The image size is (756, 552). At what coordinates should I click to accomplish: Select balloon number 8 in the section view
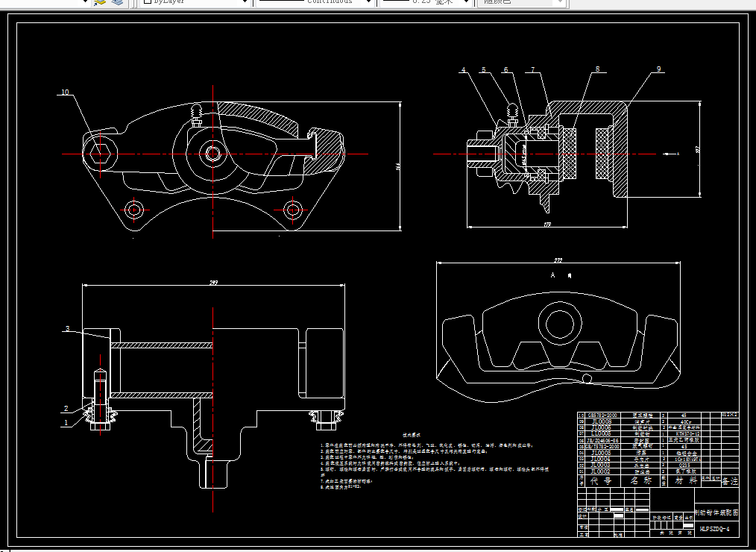[x=597, y=69]
